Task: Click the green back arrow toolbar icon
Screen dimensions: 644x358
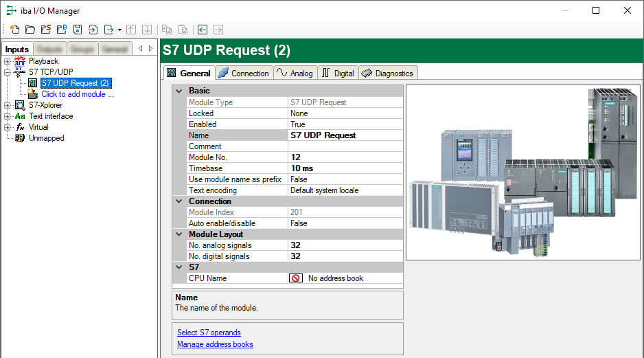Action: point(203,30)
